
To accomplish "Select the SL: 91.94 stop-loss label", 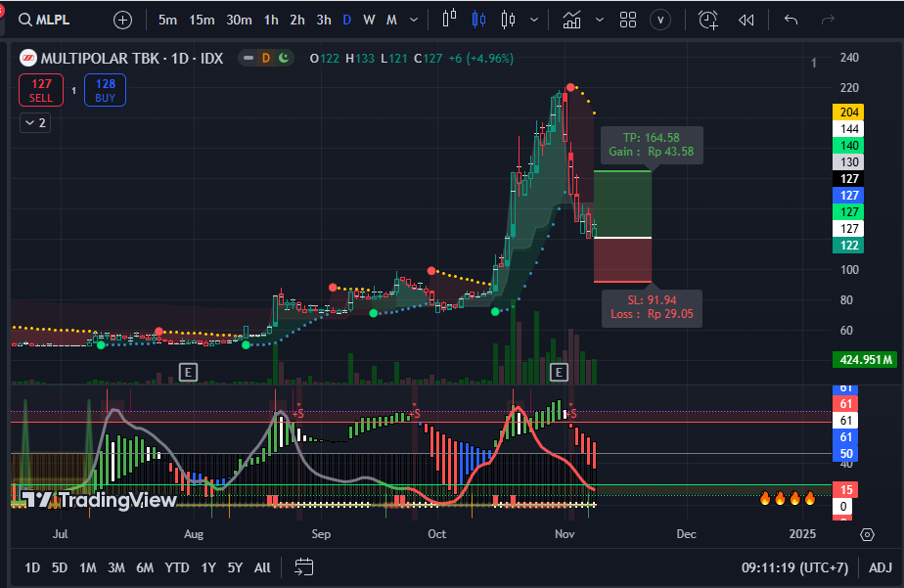I will 652,307.
